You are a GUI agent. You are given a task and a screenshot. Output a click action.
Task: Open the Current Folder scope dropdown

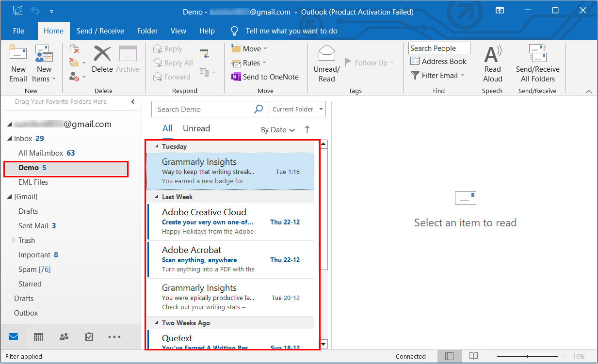297,109
